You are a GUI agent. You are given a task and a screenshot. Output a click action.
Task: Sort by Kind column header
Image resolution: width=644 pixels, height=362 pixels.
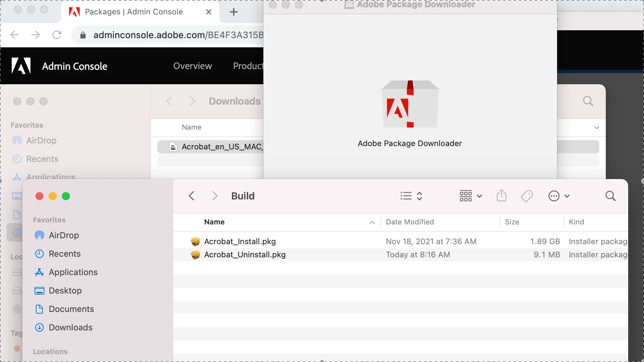[577, 222]
